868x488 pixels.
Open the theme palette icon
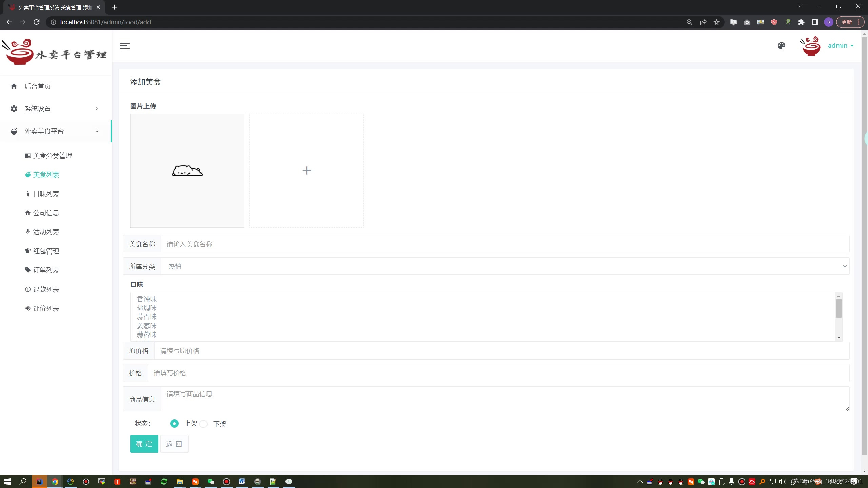coord(781,46)
